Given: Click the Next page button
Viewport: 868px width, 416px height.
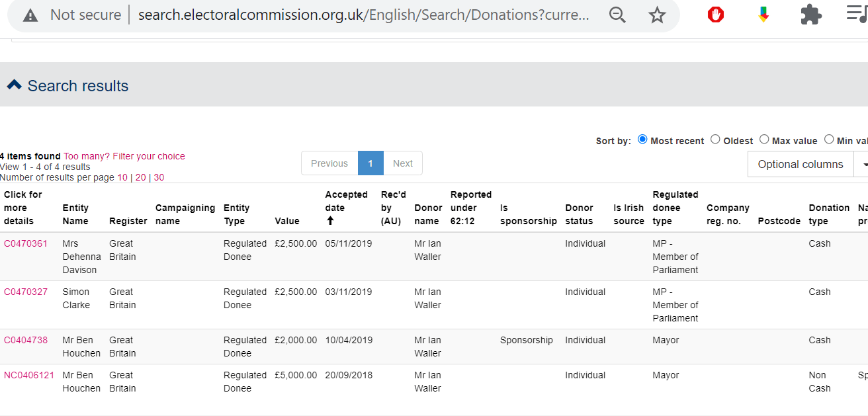Looking at the screenshot, I should pyautogui.click(x=402, y=163).
